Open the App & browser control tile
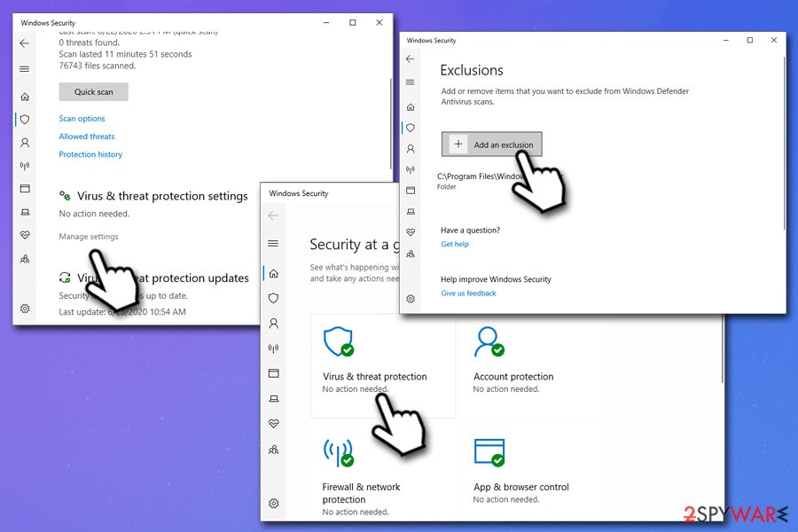This screenshot has width=798, height=532. [534, 473]
